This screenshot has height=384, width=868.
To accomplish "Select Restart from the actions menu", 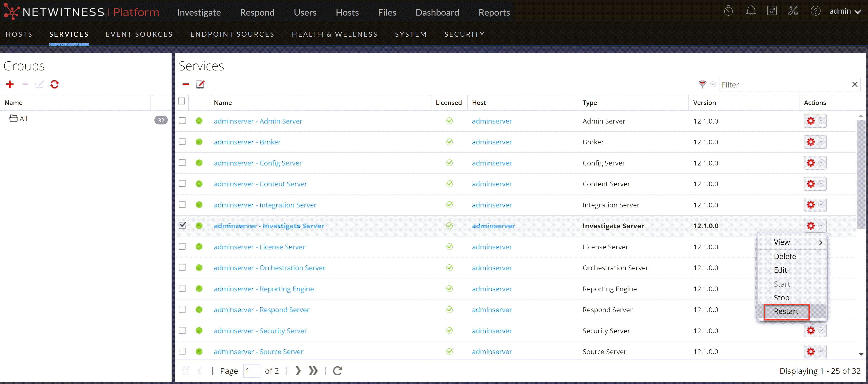I will (x=786, y=311).
